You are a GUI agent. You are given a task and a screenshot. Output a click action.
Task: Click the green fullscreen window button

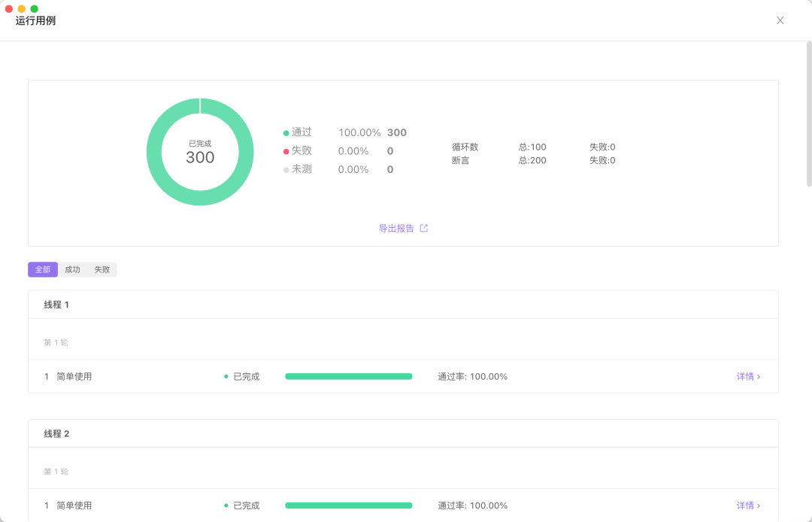tap(34, 9)
